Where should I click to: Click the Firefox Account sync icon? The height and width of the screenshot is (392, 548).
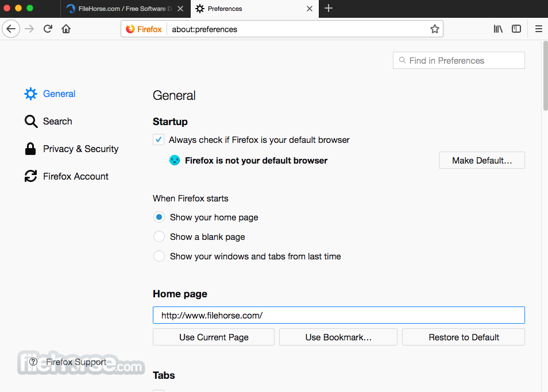pyautogui.click(x=31, y=176)
